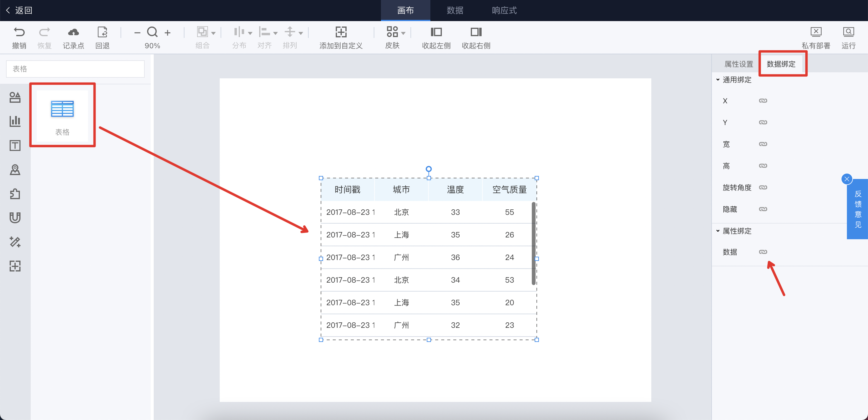868x420 pixels.
Task: Open the bar chart category in sidebar
Action: point(15,121)
